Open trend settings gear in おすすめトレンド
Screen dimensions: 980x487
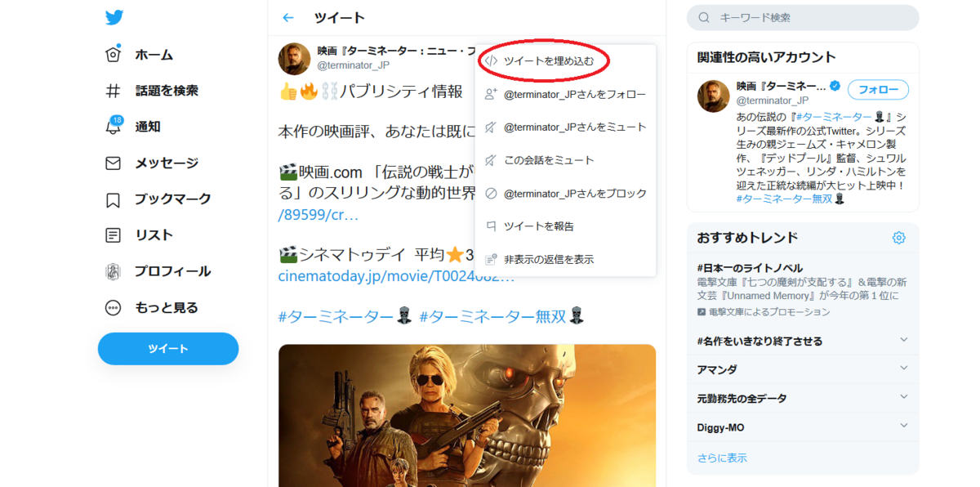click(898, 238)
